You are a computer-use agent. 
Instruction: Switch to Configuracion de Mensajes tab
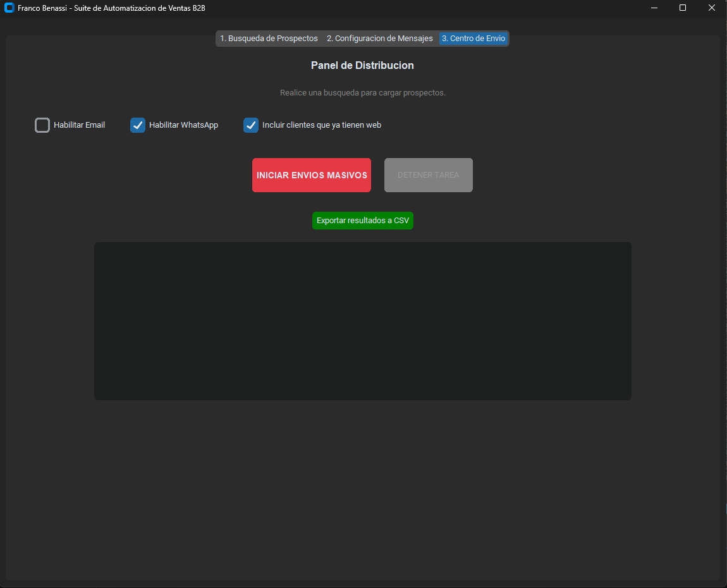click(380, 39)
